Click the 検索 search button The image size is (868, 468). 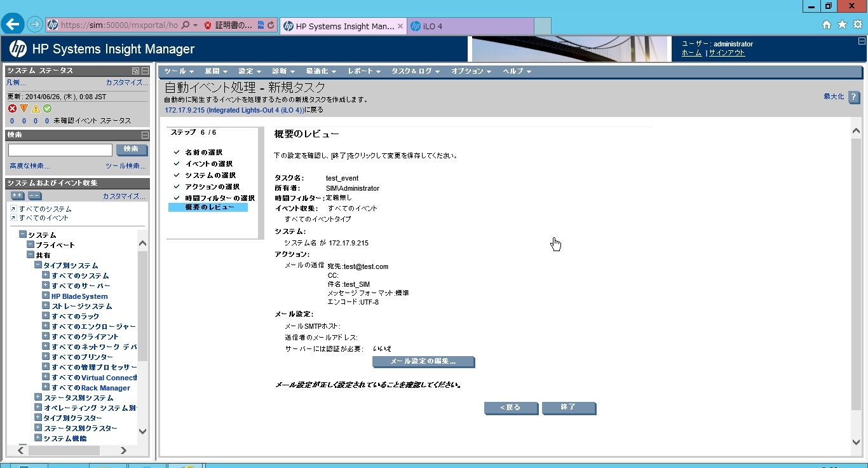pos(132,149)
